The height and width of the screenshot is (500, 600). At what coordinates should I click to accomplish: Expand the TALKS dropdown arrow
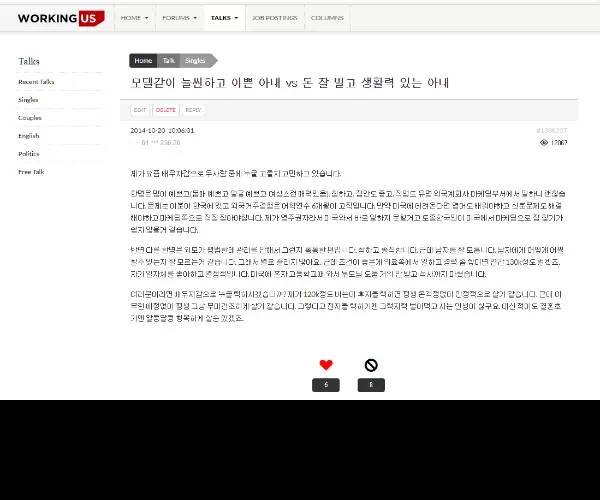[x=236, y=18]
